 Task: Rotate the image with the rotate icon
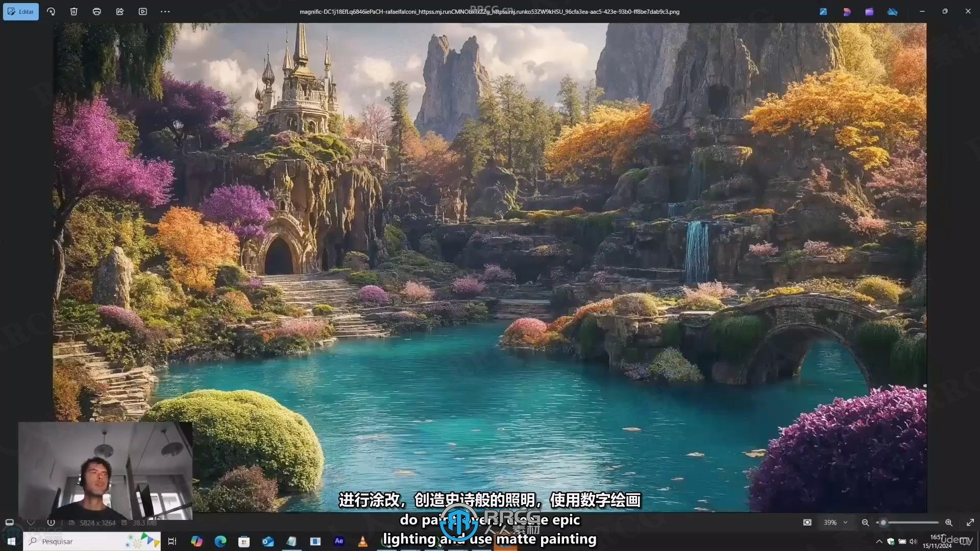point(51,11)
